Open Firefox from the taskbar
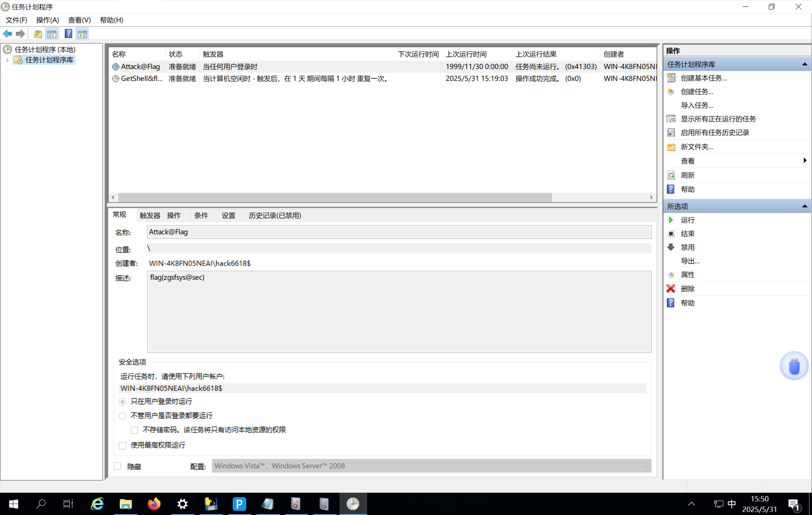812x515 pixels. point(154,504)
